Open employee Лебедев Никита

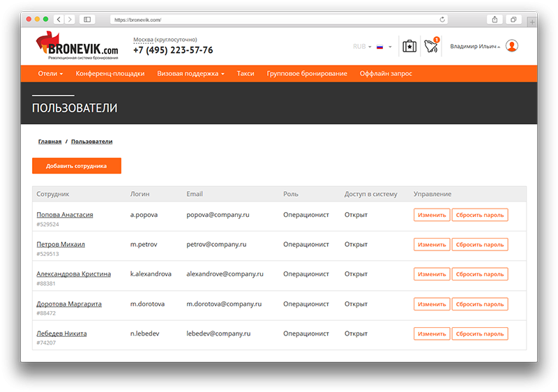coord(61,333)
